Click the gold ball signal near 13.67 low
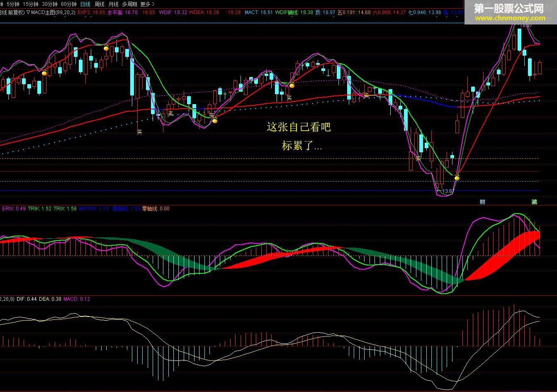Image resolution: width=557 pixels, height=392 pixels. [457, 178]
